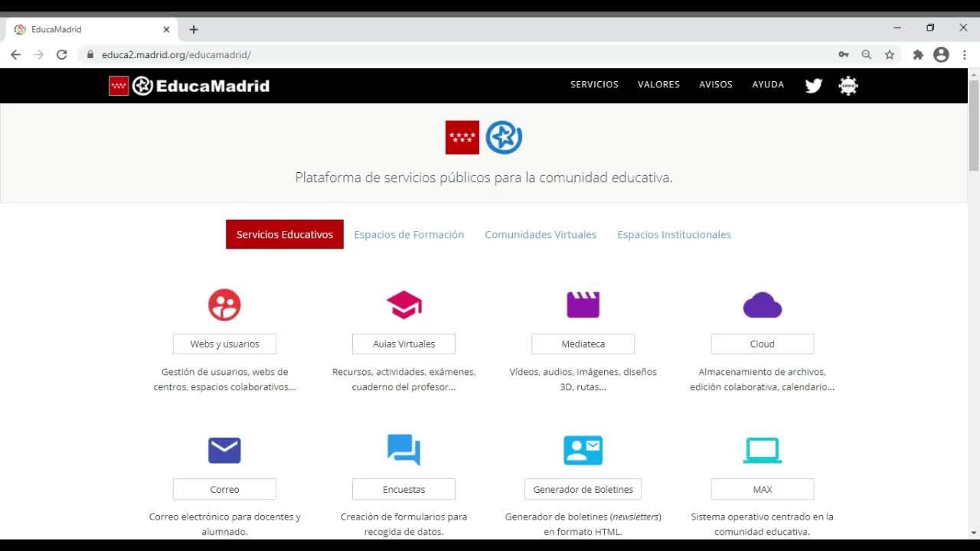Open the Correo button
This screenshot has height=551, width=980.
pyautogui.click(x=224, y=489)
